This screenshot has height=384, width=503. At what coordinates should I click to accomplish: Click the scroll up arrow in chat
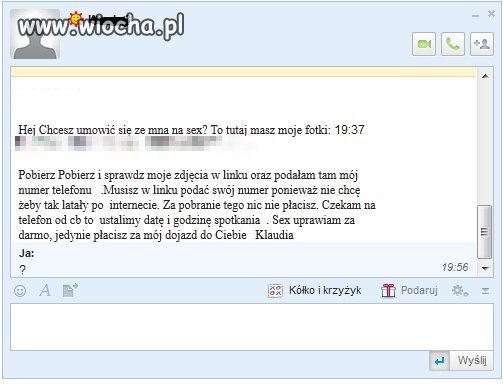pyautogui.click(x=485, y=76)
